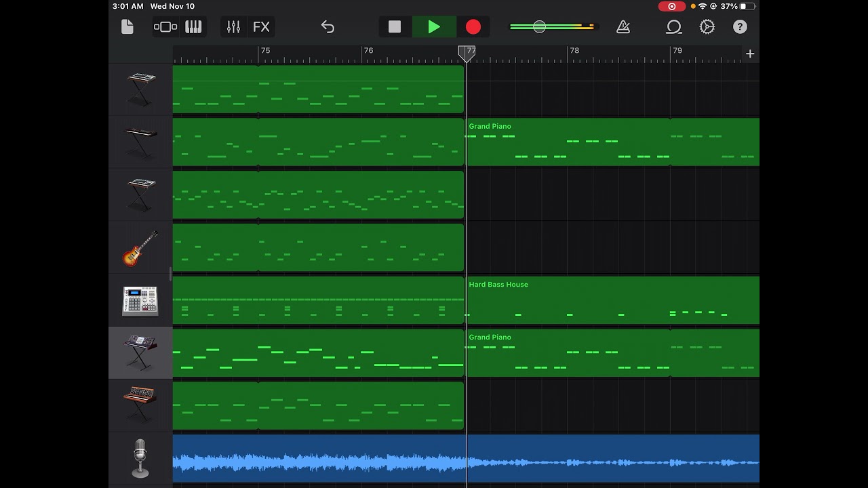Jump to bar 78 on ruler
The height and width of the screenshot is (488, 868).
574,51
